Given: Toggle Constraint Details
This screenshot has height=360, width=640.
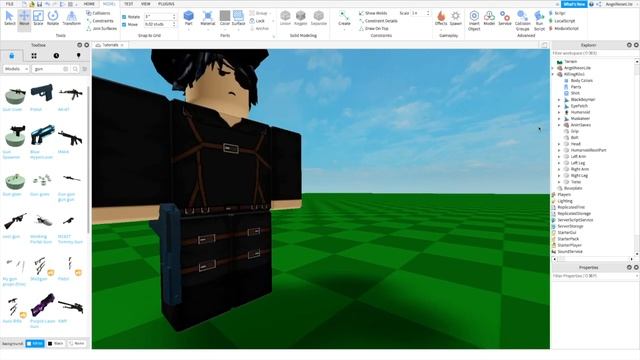Looking at the screenshot, I should click(378, 21).
